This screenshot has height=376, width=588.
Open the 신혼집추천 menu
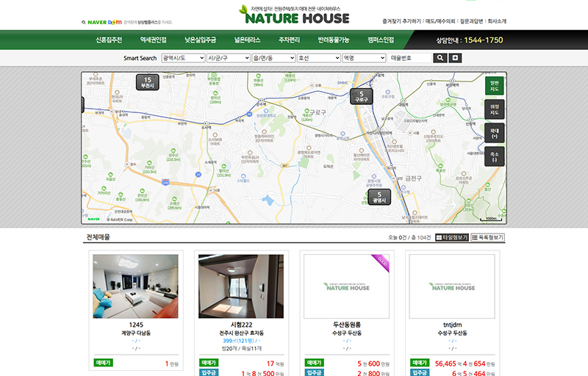(109, 40)
